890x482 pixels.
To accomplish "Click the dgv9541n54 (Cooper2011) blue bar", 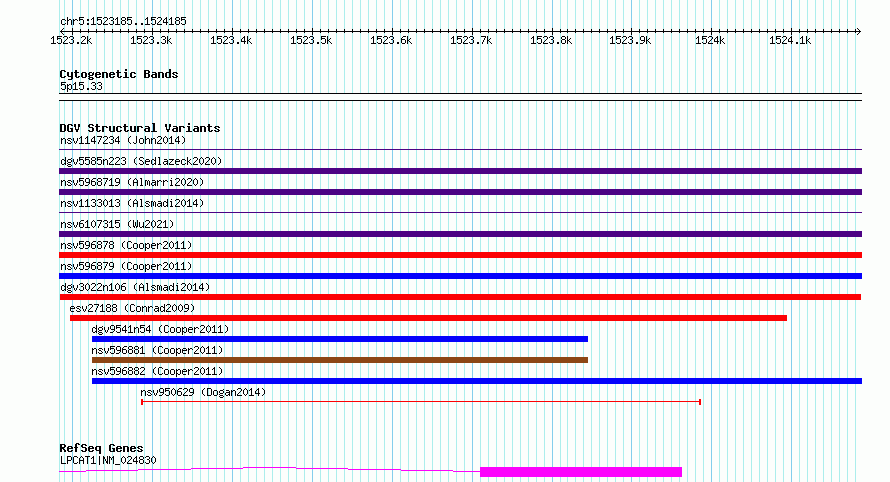I will (x=339, y=339).
